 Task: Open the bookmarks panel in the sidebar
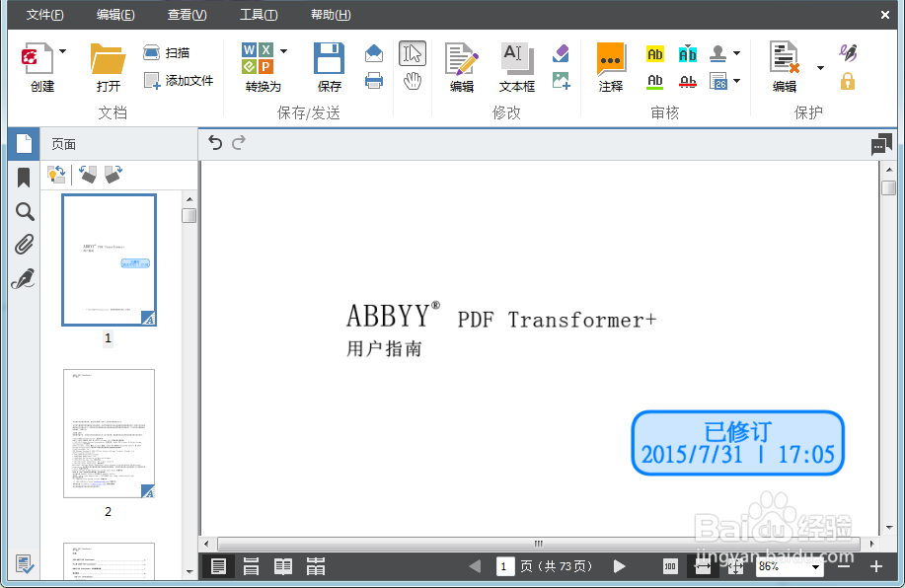25,178
